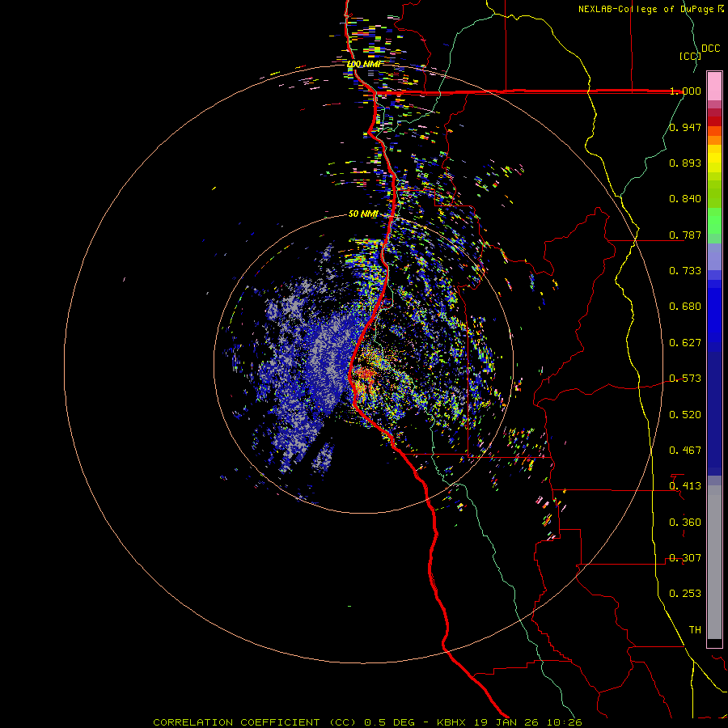Pick the gray segment of the color bar
This screenshot has width=728, height=728.
(714, 562)
